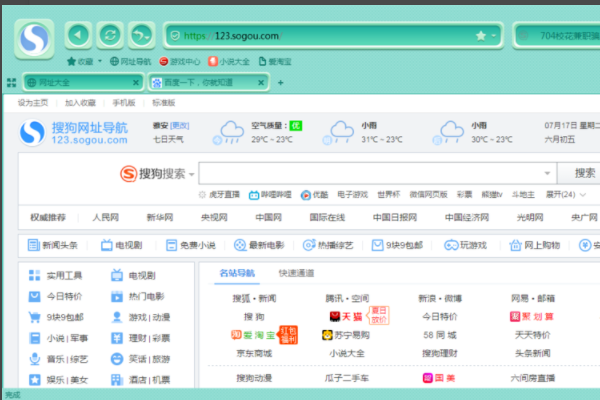Click the browser search box on right
Screen dimensions: 600x400
pos(557,36)
